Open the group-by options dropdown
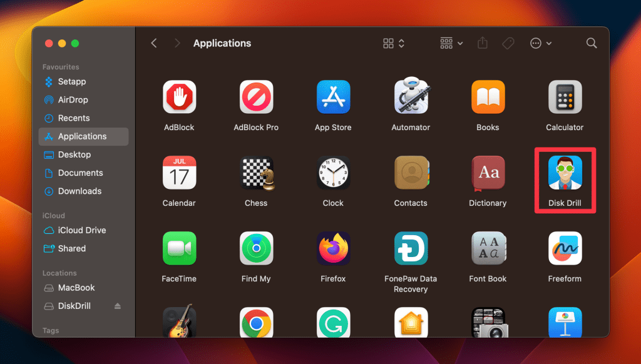The width and height of the screenshot is (641, 364). click(451, 43)
